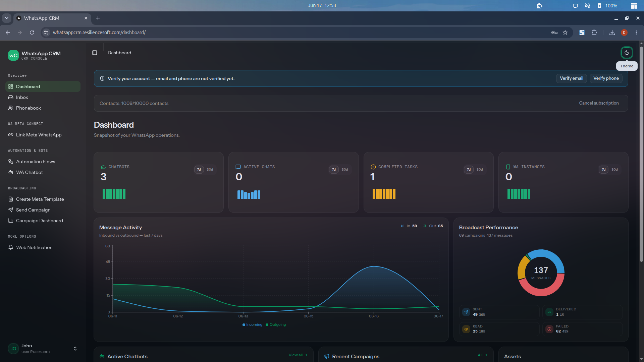Select 7d range on Active Chats card

click(x=334, y=170)
